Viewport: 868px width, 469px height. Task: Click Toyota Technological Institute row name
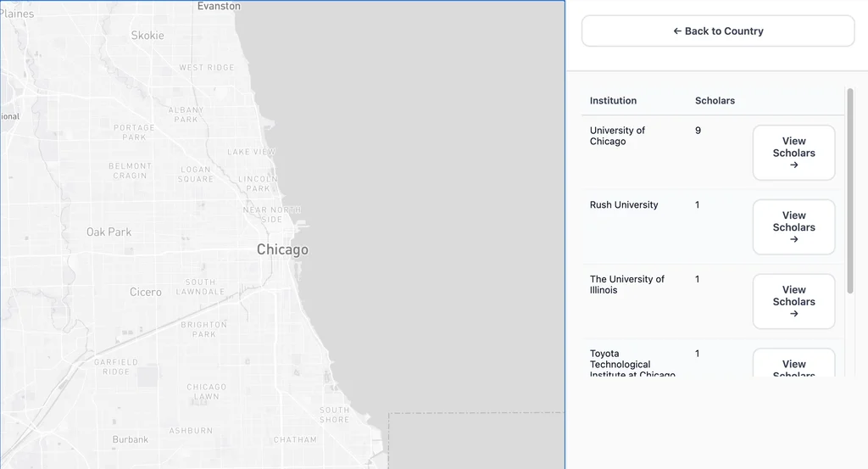632,364
